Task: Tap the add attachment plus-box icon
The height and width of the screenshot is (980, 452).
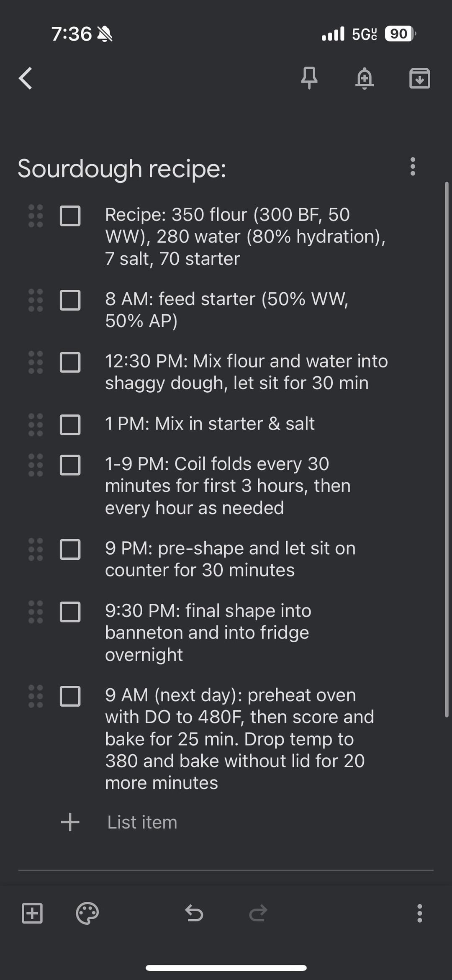Action: 32,913
